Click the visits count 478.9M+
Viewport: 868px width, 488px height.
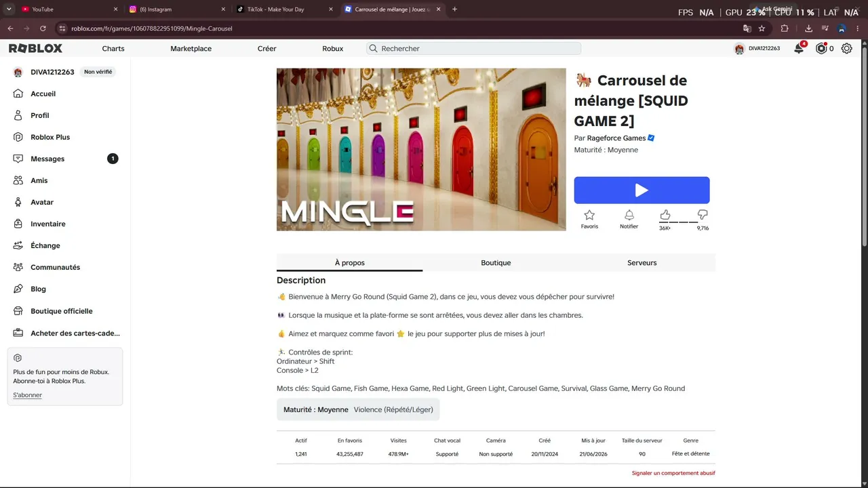coord(399,454)
